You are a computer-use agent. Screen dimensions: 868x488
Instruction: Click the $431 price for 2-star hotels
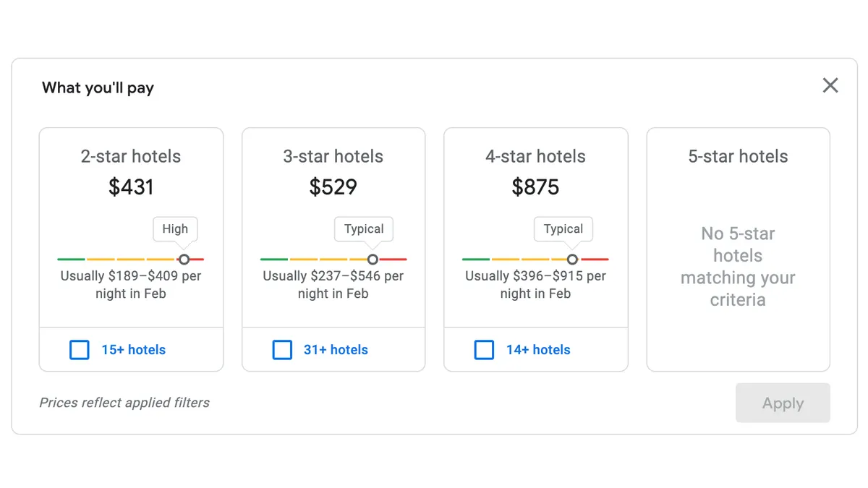pyautogui.click(x=131, y=187)
